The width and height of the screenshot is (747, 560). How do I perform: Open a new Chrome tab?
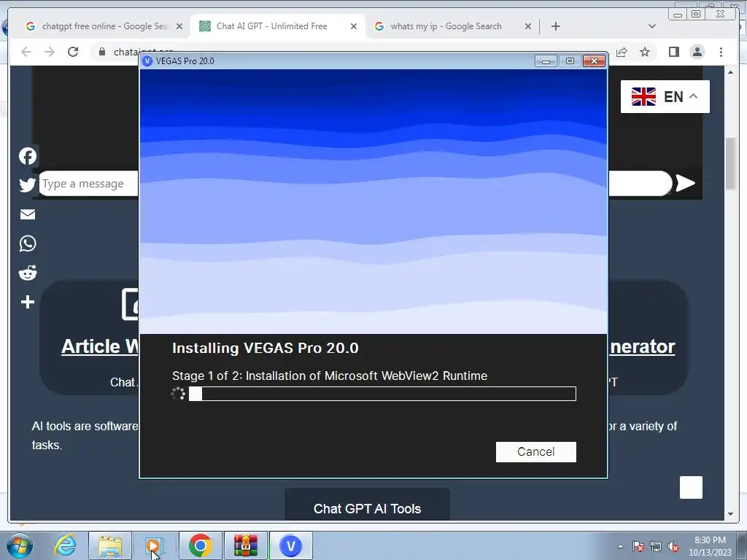click(x=555, y=27)
